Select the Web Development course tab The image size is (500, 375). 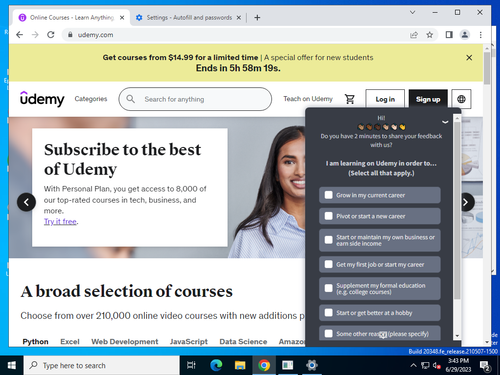(125, 342)
